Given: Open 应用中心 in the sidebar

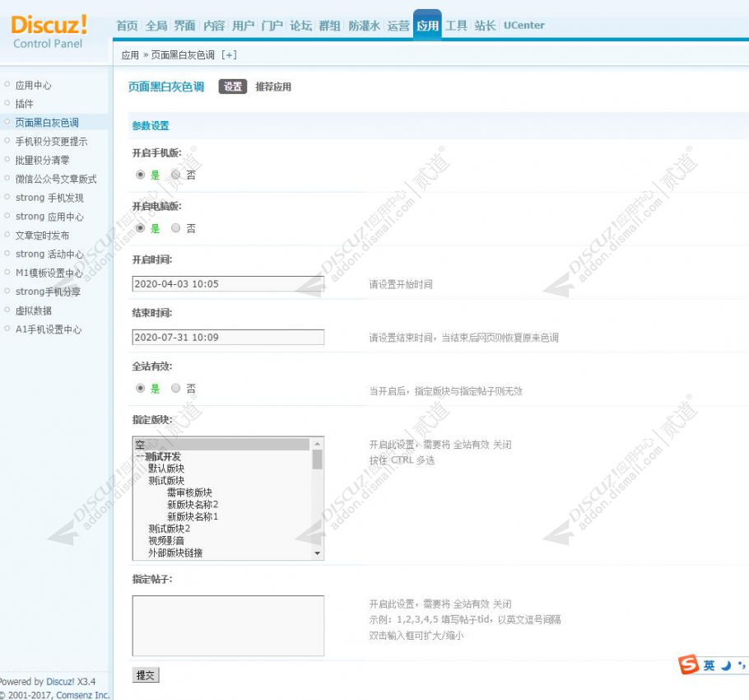Looking at the screenshot, I should coord(33,85).
